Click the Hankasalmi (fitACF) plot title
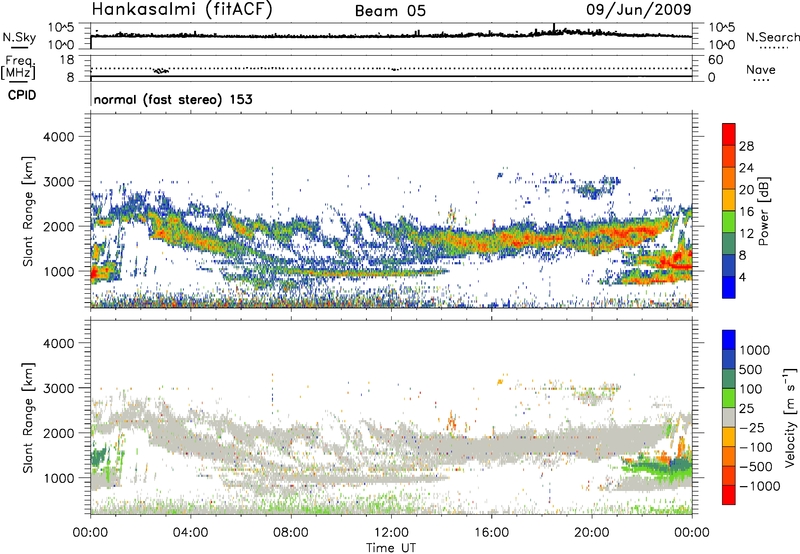Image resolution: width=800 pixels, height=554 pixels. (182, 10)
